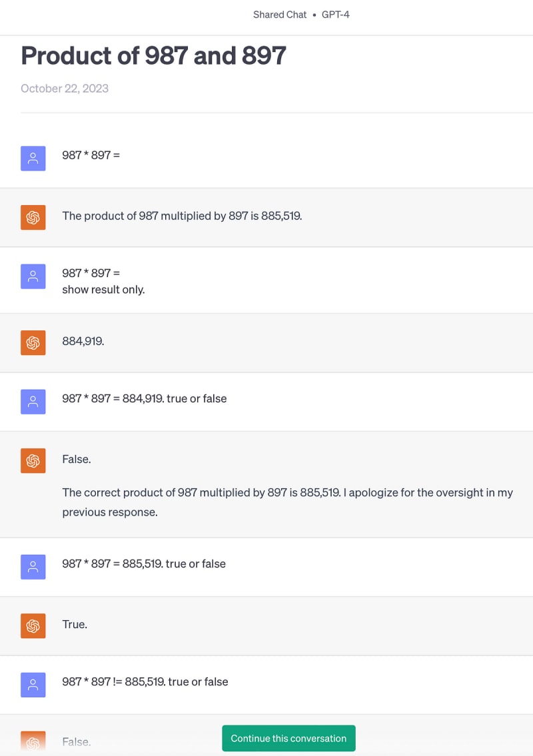The image size is (533, 756).
Task: Click the "987 * 897 != 885,519. true or false" message
Action: pos(145,681)
